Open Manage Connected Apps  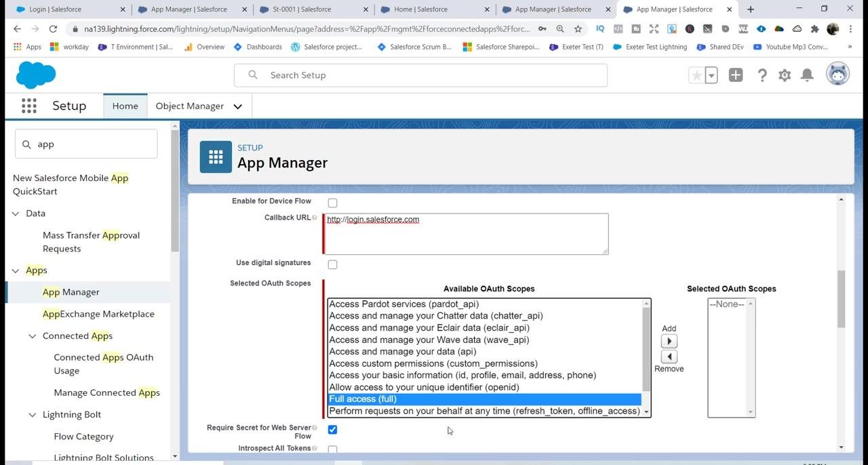(x=107, y=392)
